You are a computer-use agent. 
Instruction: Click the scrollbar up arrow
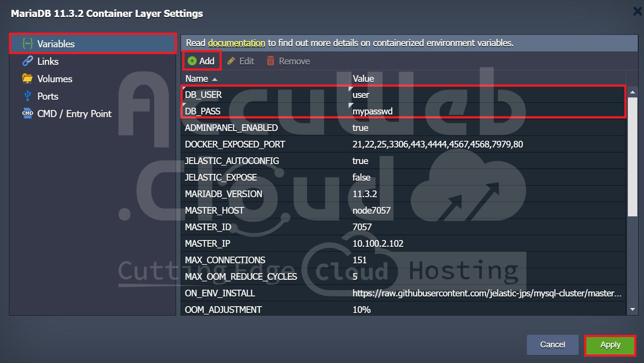coord(632,92)
